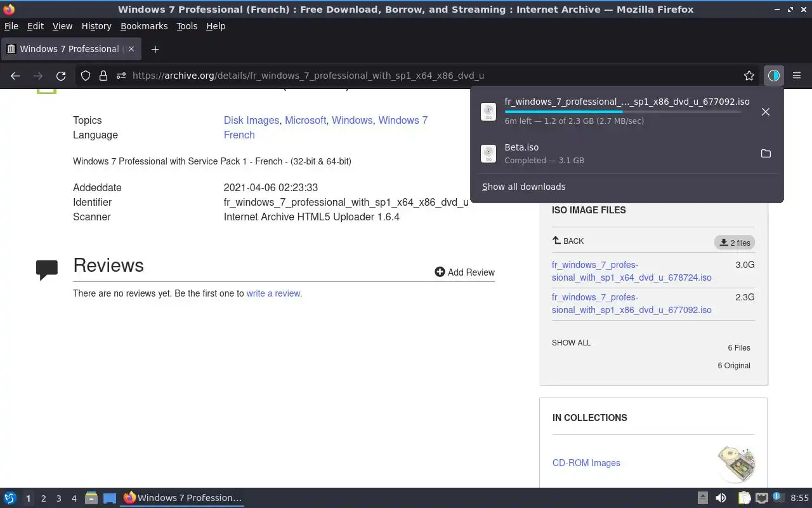Image resolution: width=812 pixels, height=508 pixels.
Task: Open the French language link
Action: tap(239, 135)
